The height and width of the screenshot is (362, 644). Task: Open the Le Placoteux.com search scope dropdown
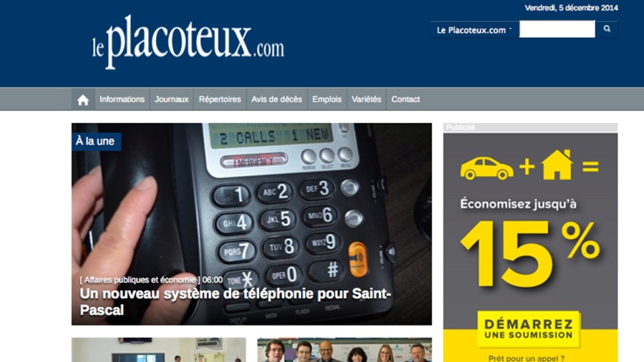474,30
